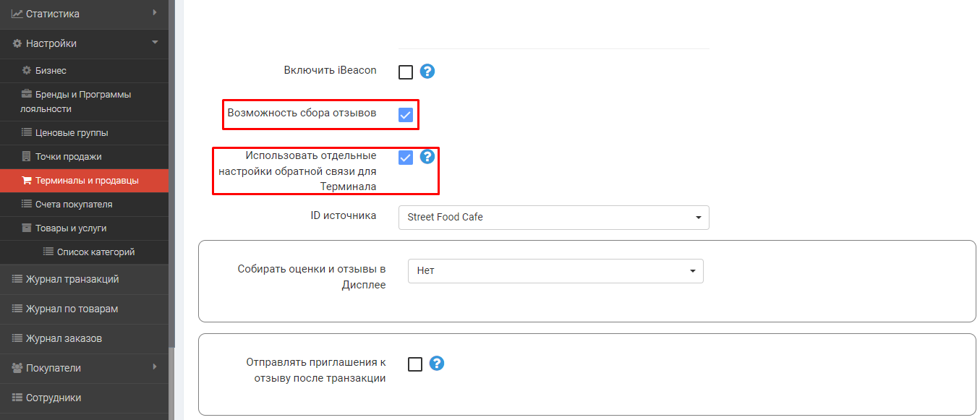Click the gear icon beside Бизнес
Viewport: 980px width, 420px height.
27,71
